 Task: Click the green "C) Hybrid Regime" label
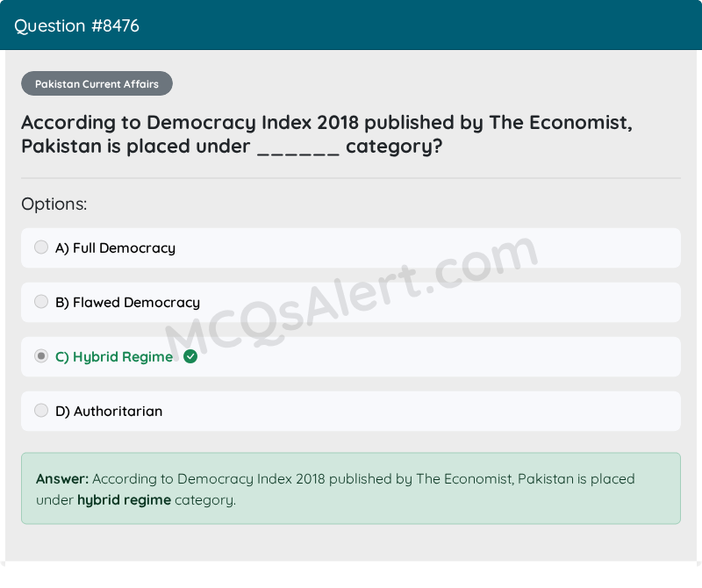pos(114,357)
